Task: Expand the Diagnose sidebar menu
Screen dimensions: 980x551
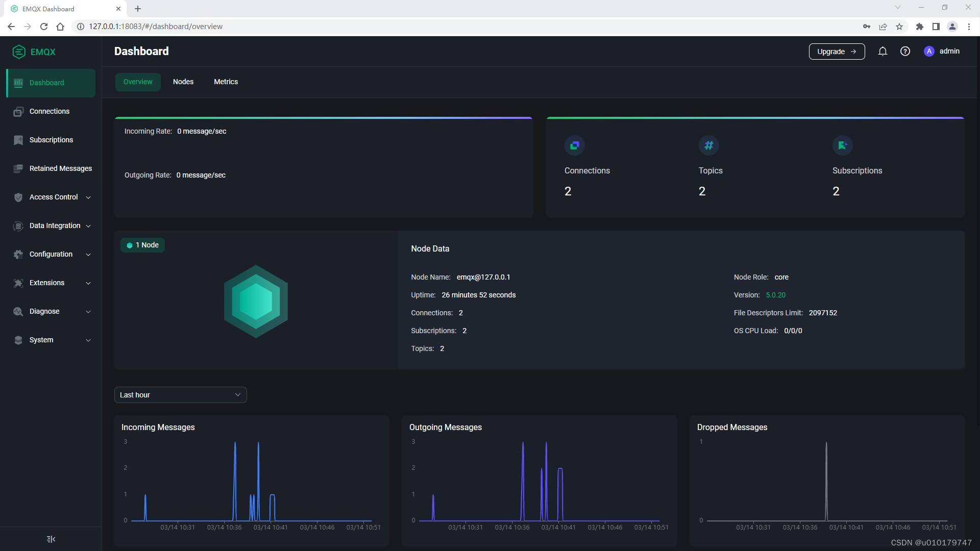Action: click(x=44, y=311)
